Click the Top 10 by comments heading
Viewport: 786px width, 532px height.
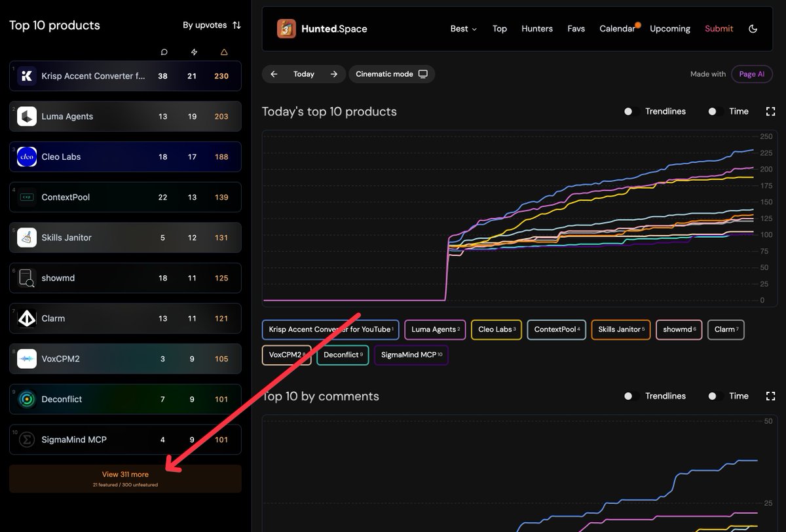click(320, 396)
